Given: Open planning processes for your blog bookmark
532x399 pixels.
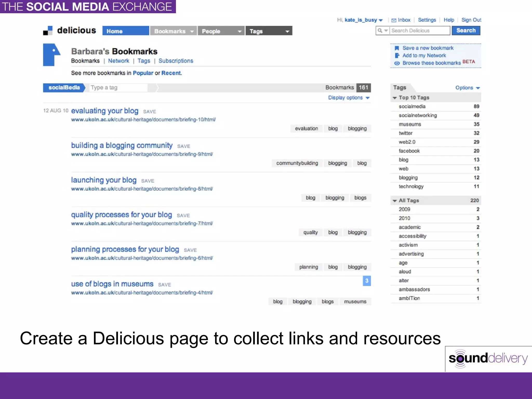Looking at the screenshot, I should click(x=125, y=249).
